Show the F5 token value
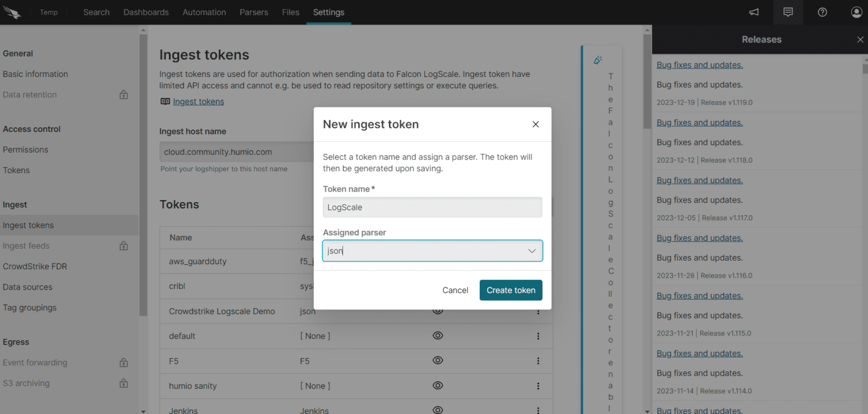The height and width of the screenshot is (414, 868). tap(438, 361)
